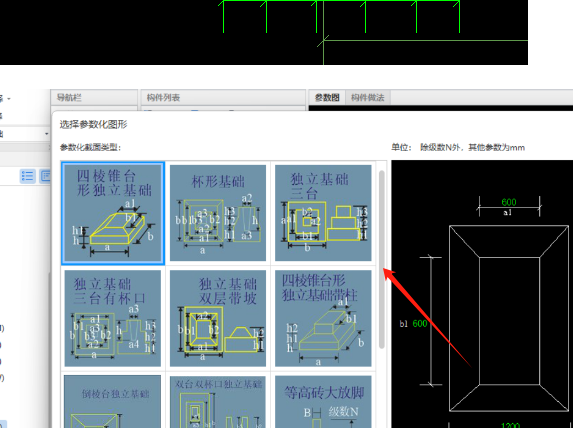573x428 pixels.
Task: Click the shape list vertical scrollbar
Action: [382, 260]
